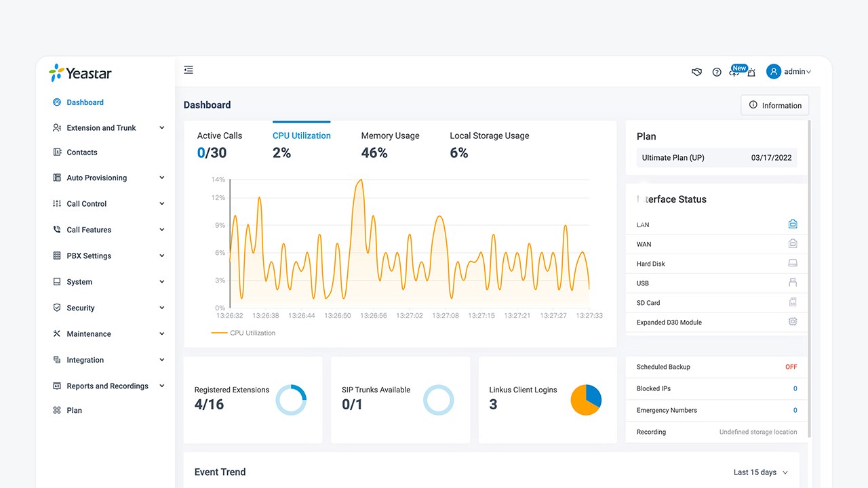The height and width of the screenshot is (488, 868).
Task: Expand Maintenance using its chevron arrow
Action: point(162,334)
